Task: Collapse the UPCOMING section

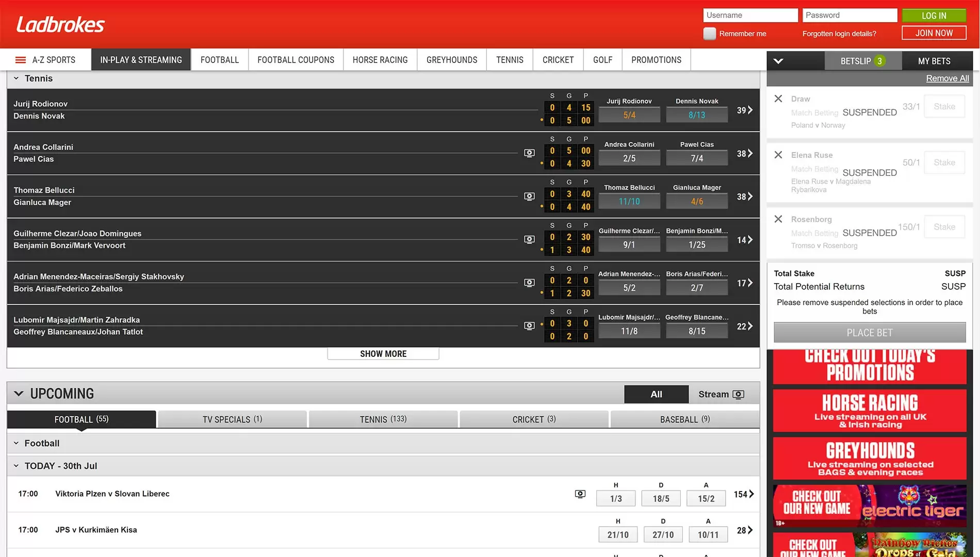Action: pos(19,394)
